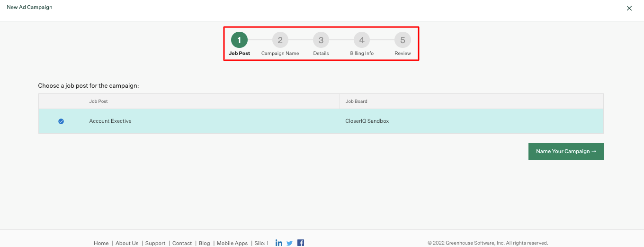This screenshot has width=644, height=247.
Task: Open step 5 Review
Action: click(402, 40)
